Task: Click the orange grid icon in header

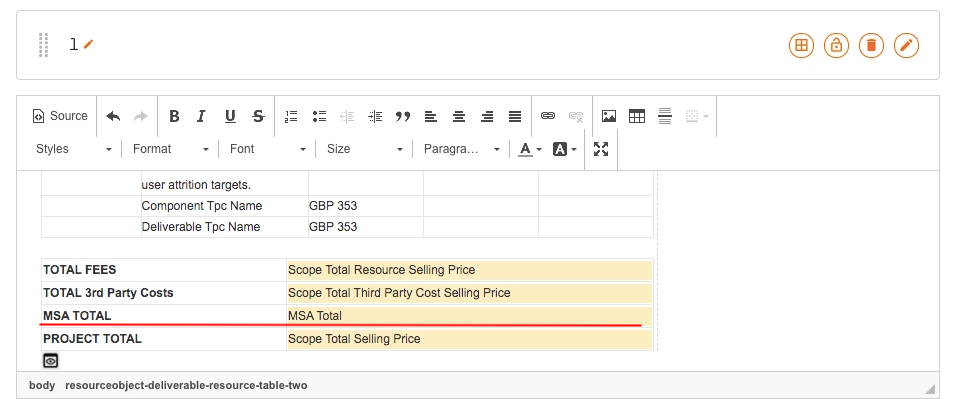Action: pyautogui.click(x=801, y=45)
